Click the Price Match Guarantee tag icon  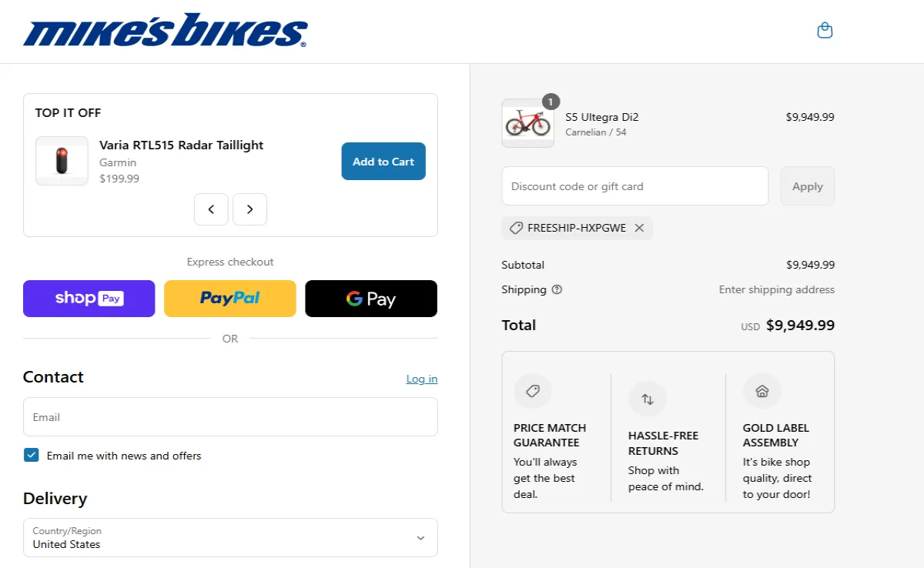point(533,391)
